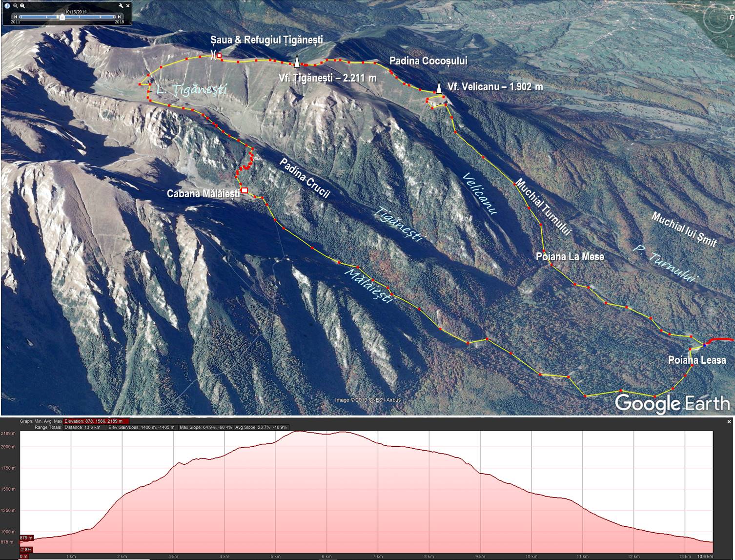Click the Cabana Mălăiești square marker

[245, 190]
